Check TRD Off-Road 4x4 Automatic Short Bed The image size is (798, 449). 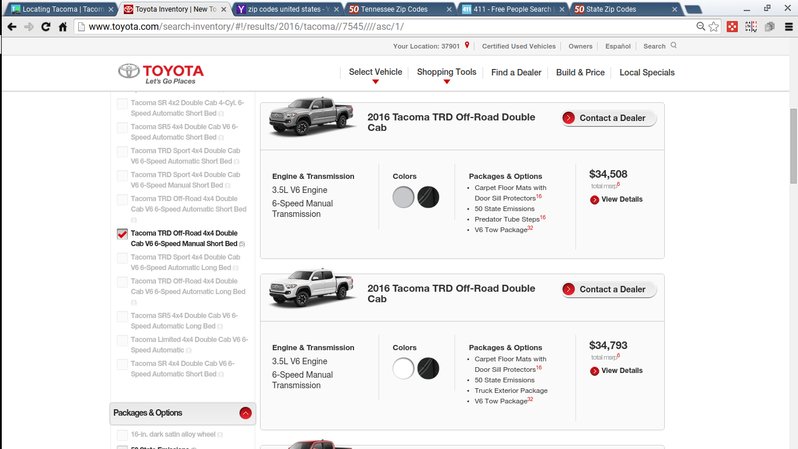(x=122, y=200)
